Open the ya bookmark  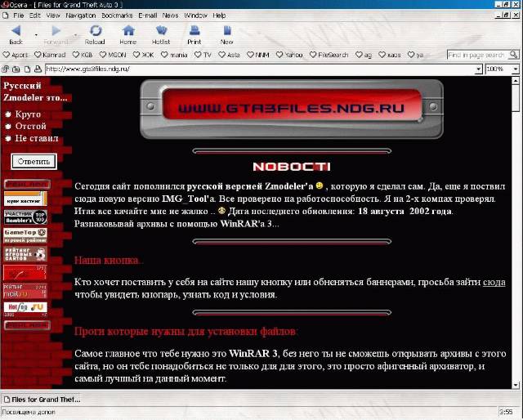416,55
